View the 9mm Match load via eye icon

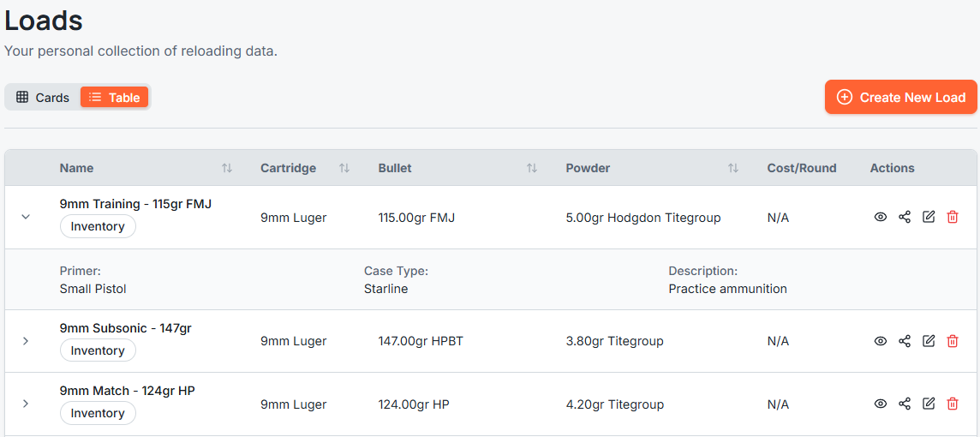tap(880, 404)
